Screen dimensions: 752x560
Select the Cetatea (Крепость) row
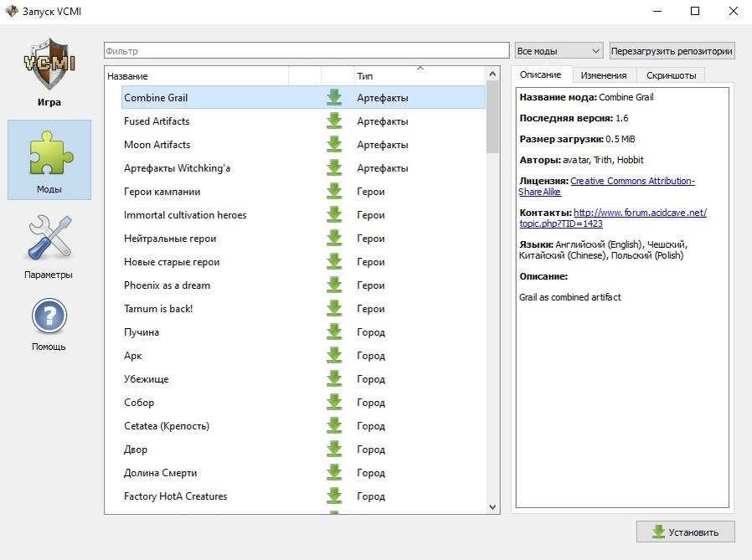point(304,426)
